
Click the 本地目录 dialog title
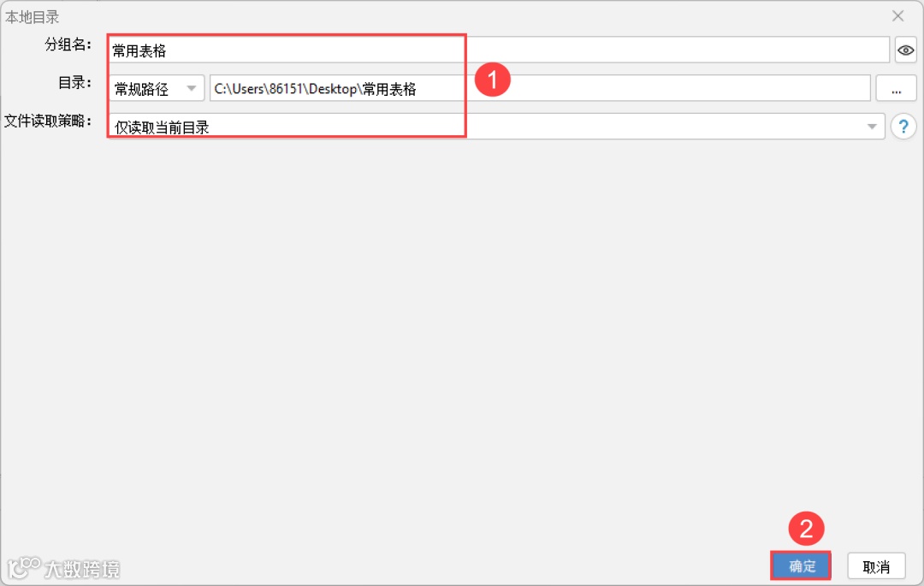tap(33, 15)
